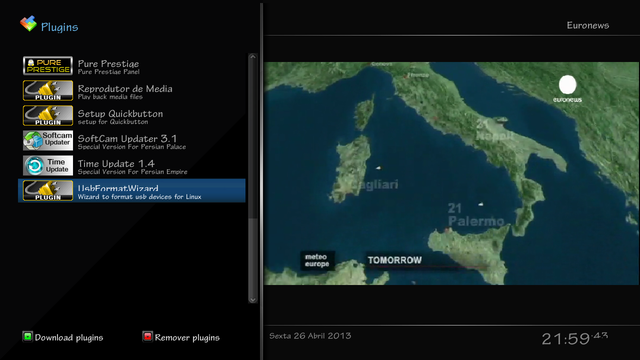Image resolution: width=640 pixels, height=360 pixels.
Task: Click the Euronews live video preview
Action: 451,173
